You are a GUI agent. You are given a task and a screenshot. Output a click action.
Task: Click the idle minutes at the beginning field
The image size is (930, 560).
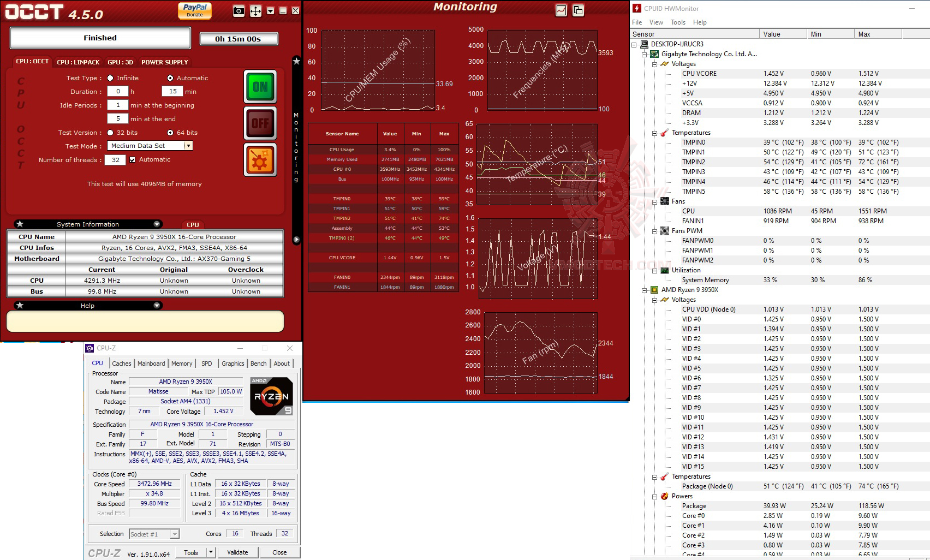coord(118,105)
